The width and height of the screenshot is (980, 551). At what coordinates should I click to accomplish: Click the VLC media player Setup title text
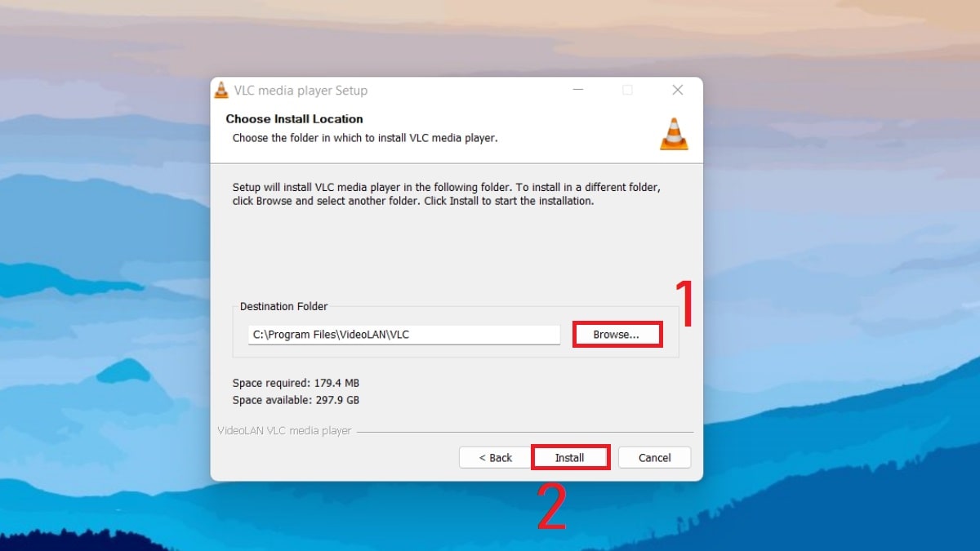pyautogui.click(x=303, y=90)
